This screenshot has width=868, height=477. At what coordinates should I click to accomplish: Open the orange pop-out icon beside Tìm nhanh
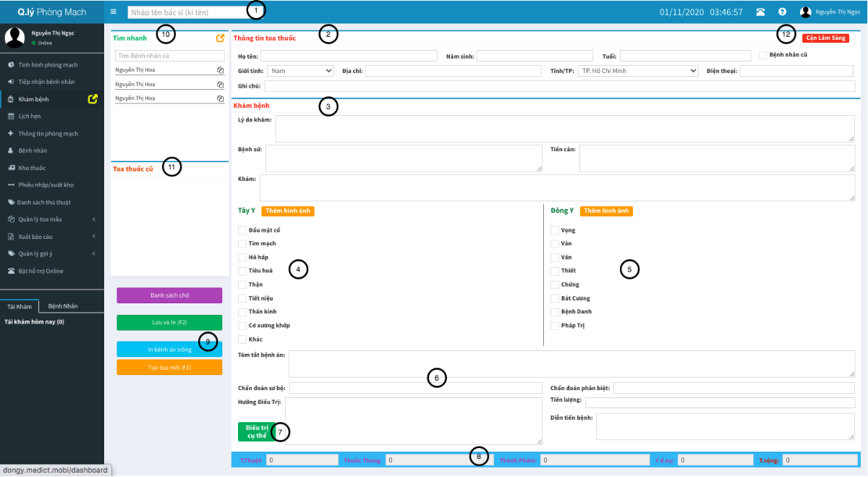(x=221, y=36)
